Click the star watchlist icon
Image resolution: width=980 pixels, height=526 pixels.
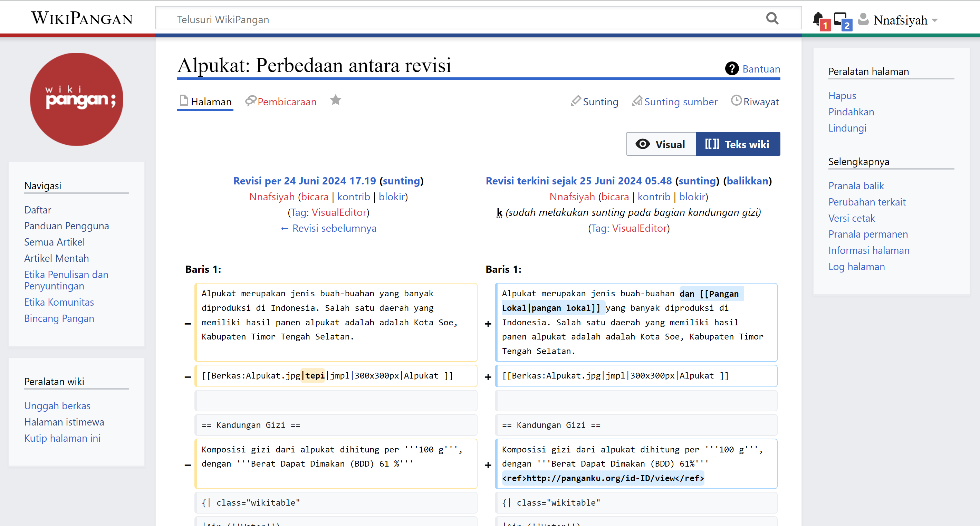(335, 101)
